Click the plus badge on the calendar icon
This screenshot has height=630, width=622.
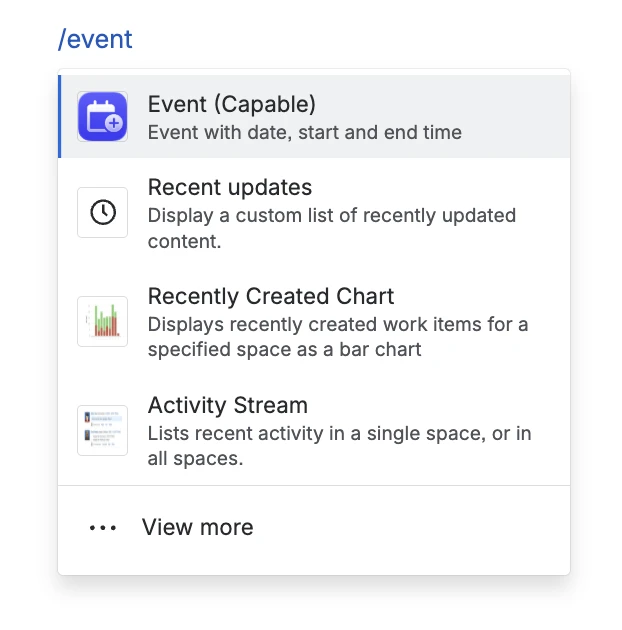pos(113,124)
